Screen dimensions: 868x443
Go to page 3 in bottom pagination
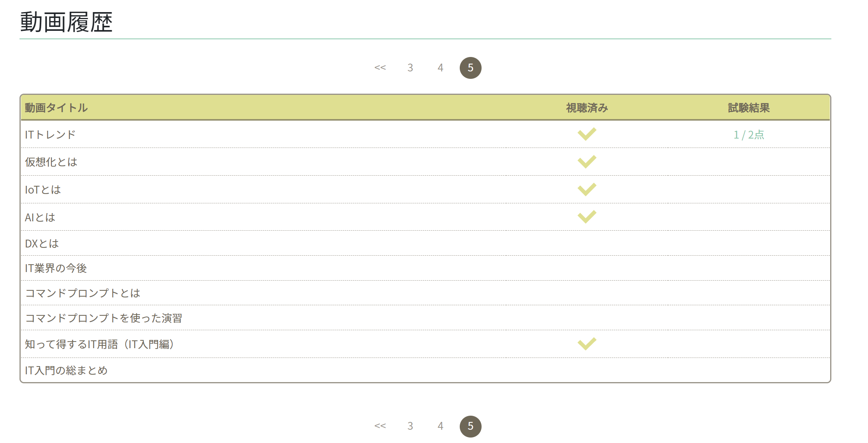(x=410, y=426)
